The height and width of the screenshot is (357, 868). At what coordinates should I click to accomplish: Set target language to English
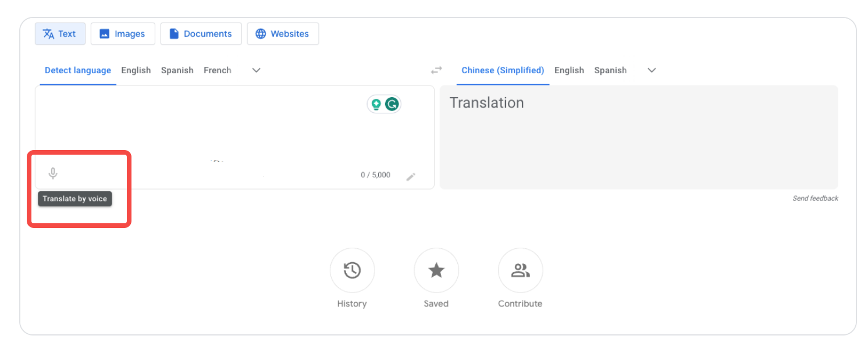point(569,70)
